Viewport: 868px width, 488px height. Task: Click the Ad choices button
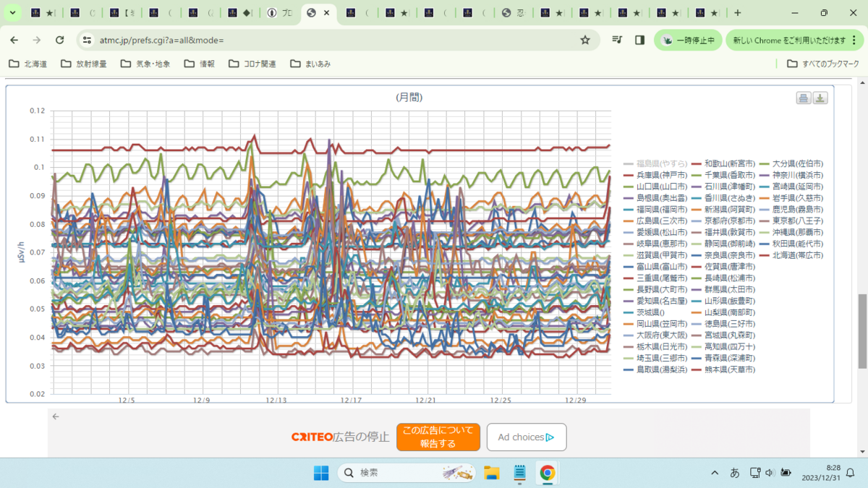coord(527,437)
